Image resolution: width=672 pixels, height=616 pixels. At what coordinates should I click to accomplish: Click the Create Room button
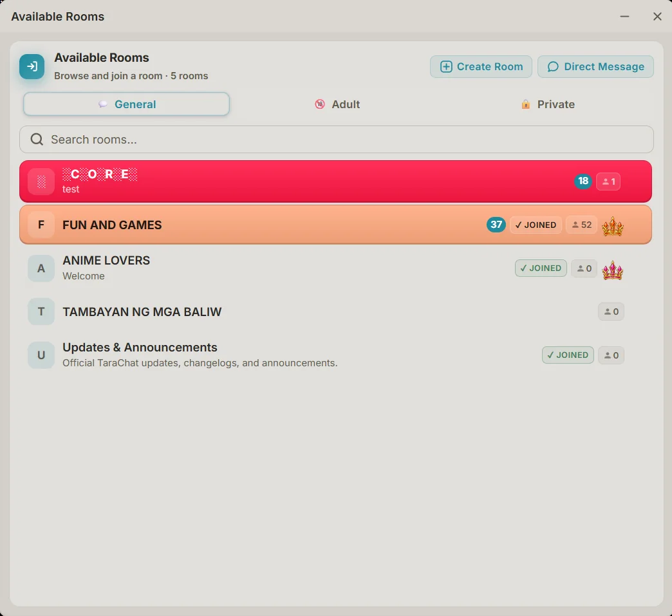[x=481, y=66]
